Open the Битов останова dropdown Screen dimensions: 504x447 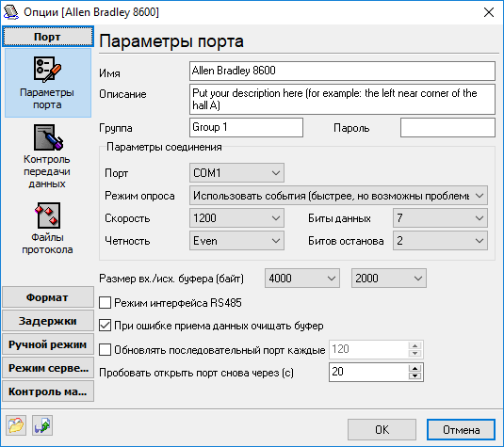click(x=440, y=241)
